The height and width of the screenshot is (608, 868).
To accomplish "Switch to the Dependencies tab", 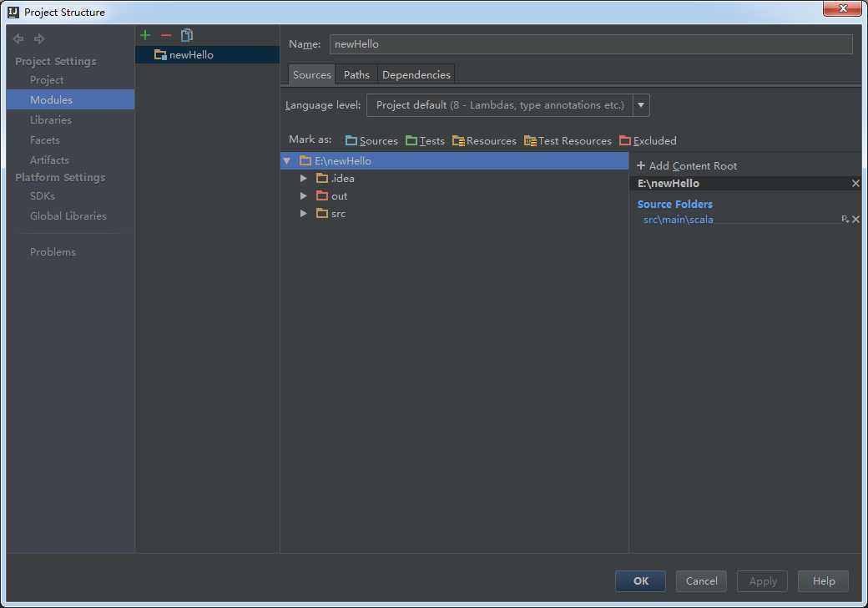I will coord(416,75).
